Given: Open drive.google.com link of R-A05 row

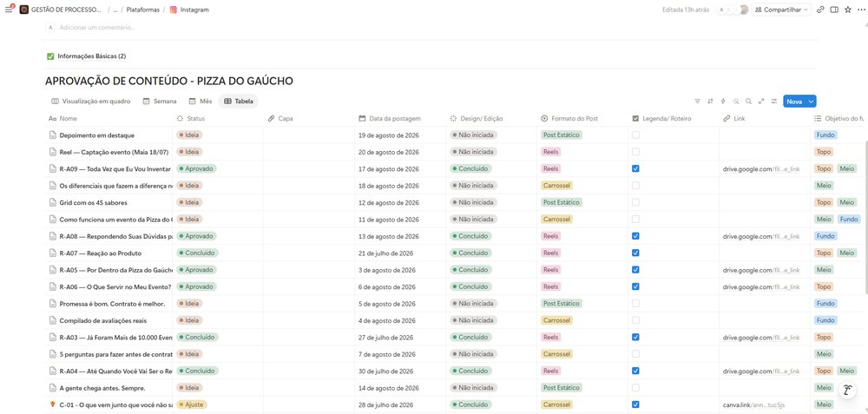Looking at the screenshot, I should pyautogui.click(x=761, y=270).
